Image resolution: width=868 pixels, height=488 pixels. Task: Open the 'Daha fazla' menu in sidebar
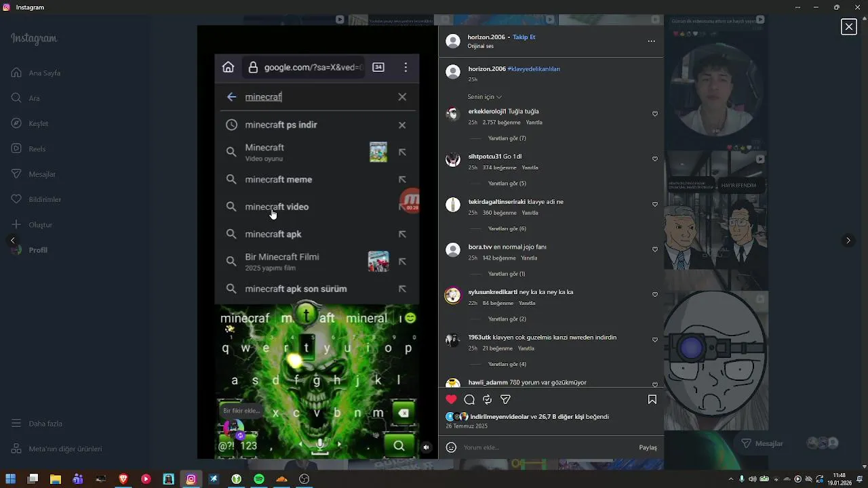point(37,424)
